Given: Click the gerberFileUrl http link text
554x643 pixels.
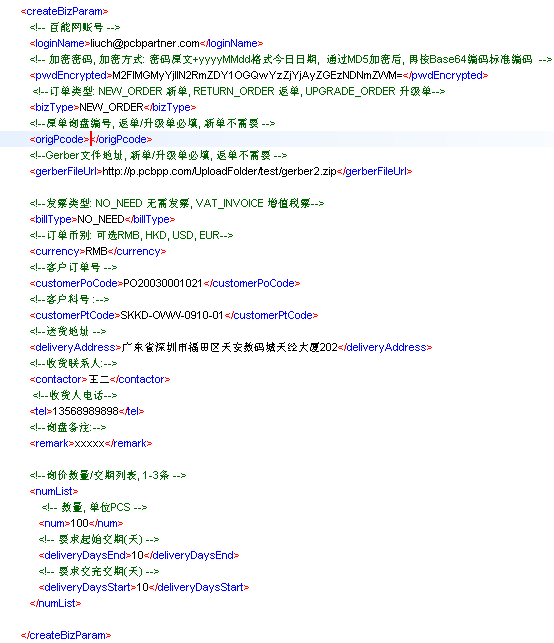Looking at the screenshot, I should (219, 171).
